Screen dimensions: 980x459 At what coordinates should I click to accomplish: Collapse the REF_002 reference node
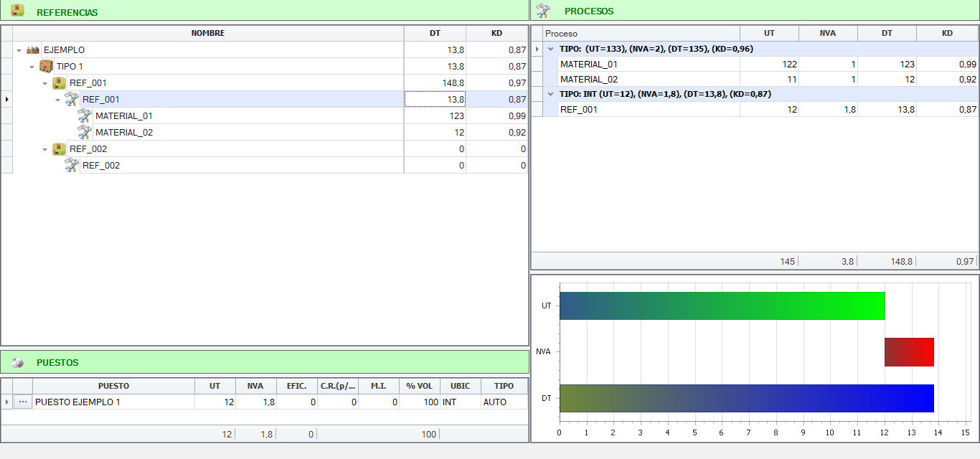[45, 149]
